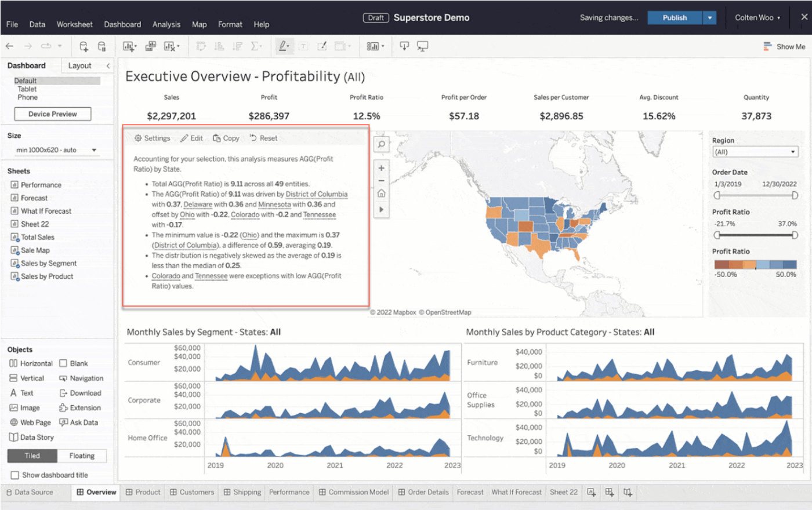Switch object placement to Floating
Viewport: 812px width, 510px height.
coord(82,456)
